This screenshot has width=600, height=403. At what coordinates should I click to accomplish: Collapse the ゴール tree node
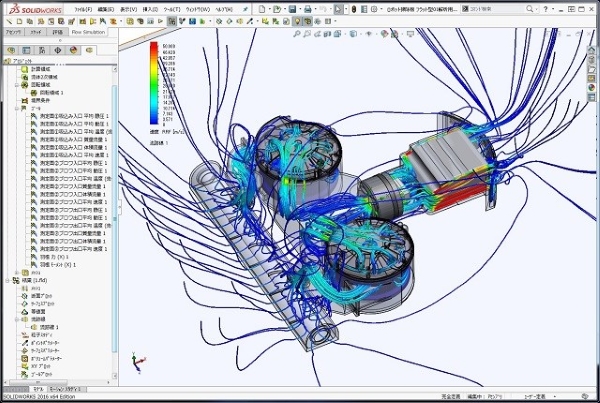click(17, 108)
